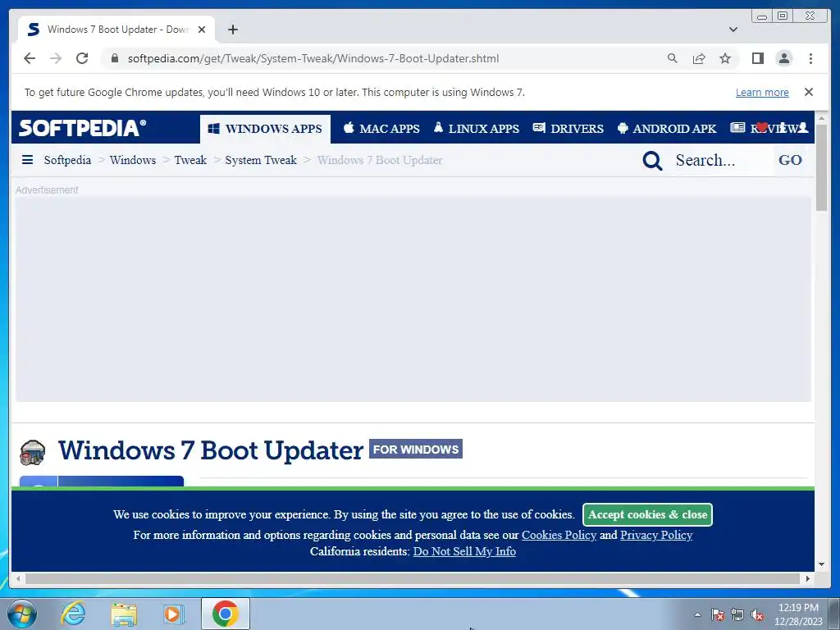Open the hamburger menu beside breadcrumbs
This screenshot has height=630, width=840.
point(27,160)
